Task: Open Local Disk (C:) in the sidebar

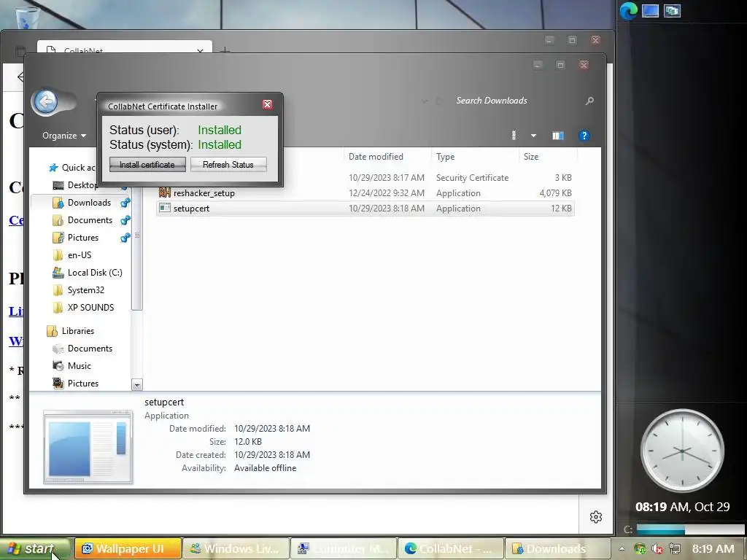Action: pyautogui.click(x=95, y=273)
